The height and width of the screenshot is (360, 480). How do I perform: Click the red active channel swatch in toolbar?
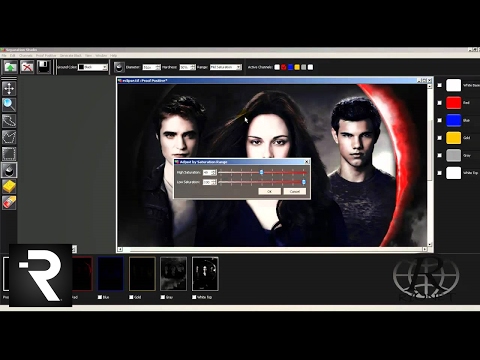point(284,67)
